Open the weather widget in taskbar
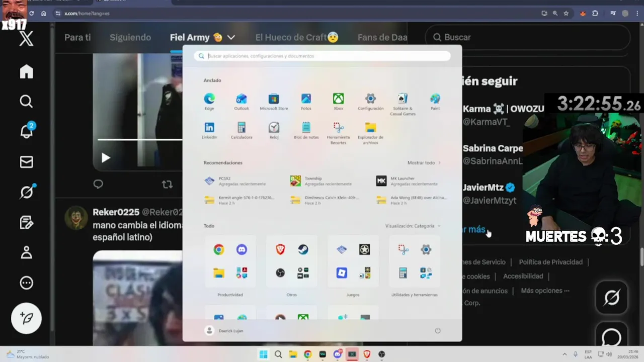 [27, 354]
